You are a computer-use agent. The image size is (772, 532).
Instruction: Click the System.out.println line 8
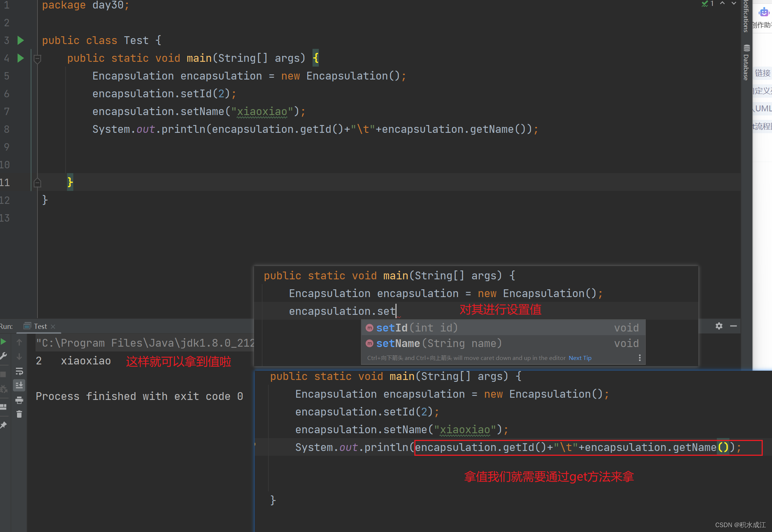point(315,129)
